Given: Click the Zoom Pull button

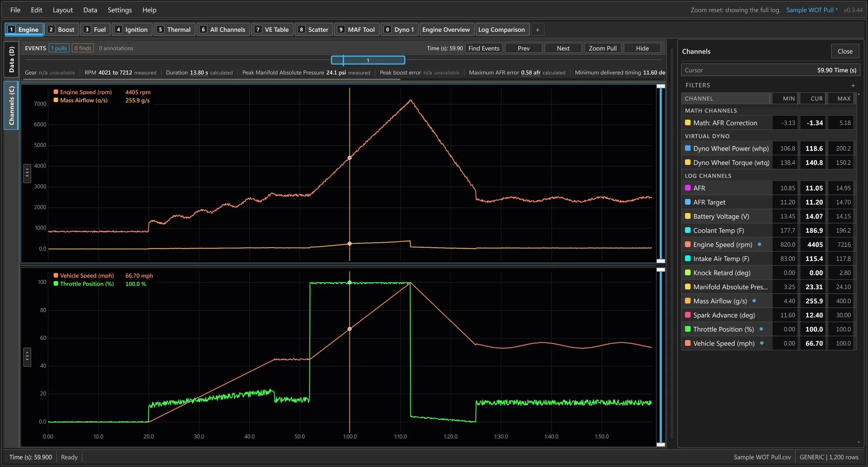Looking at the screenshot, I should click(x=603, y=48).
